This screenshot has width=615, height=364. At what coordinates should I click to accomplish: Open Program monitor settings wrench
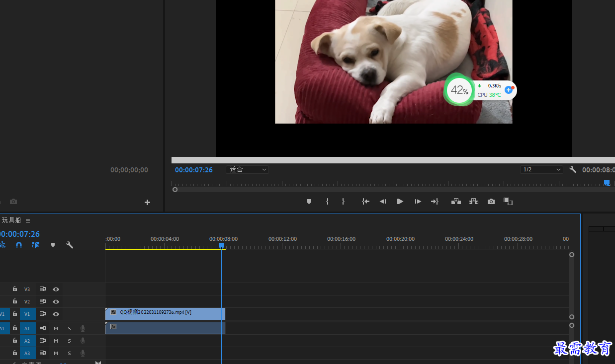point(573,170)
